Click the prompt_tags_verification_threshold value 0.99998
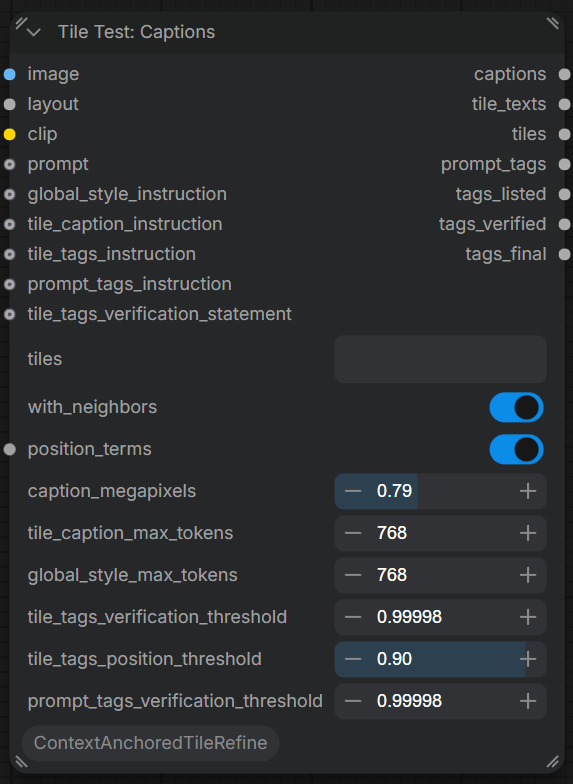 click(x=410, y=702)
